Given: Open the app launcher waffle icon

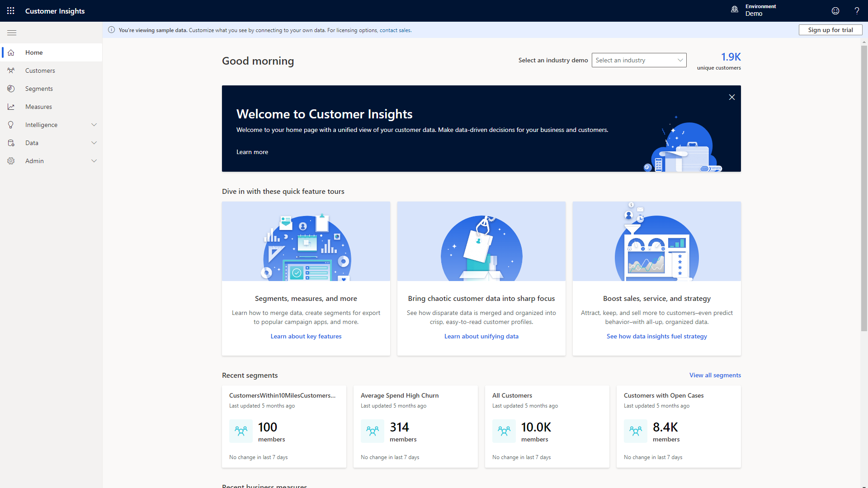Looking at the screenshot, I should (11, 11).
